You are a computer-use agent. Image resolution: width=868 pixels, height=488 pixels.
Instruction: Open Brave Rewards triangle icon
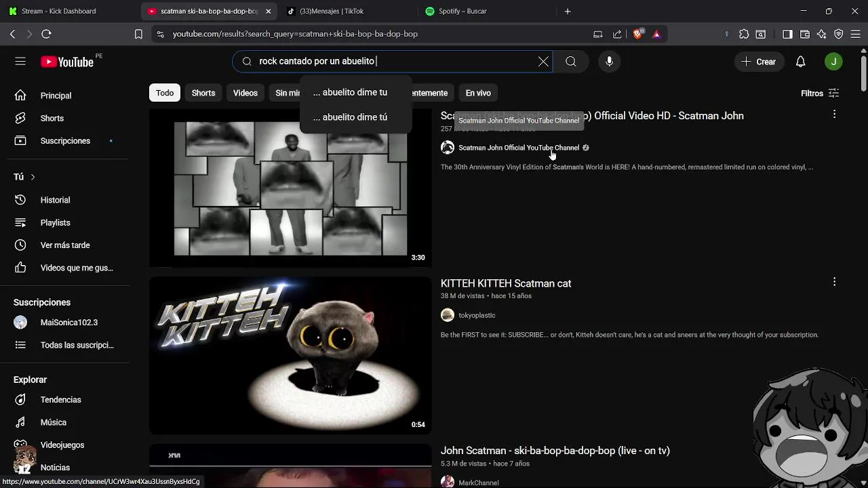pos(656,34)
